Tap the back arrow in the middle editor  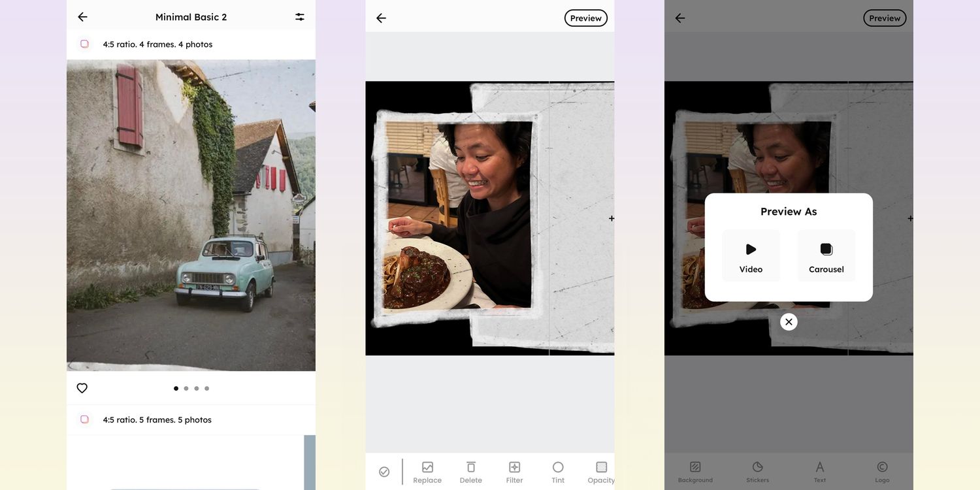(382, 18)
